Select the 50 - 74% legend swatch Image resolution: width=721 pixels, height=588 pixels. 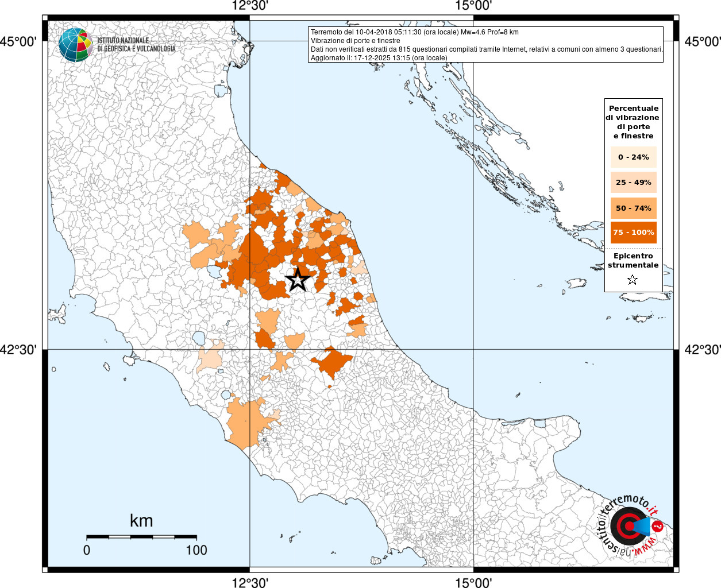pos(634,208)
